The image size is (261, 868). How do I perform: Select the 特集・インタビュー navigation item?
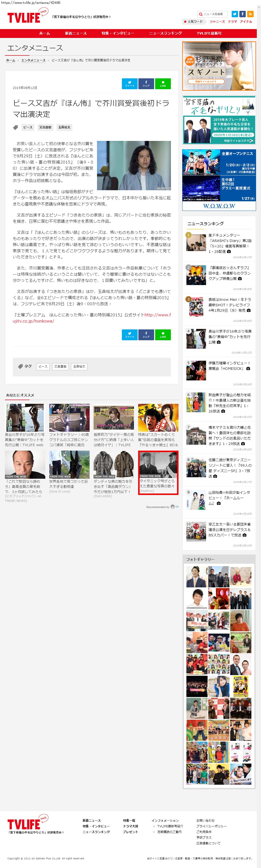(x=118, y=33)
